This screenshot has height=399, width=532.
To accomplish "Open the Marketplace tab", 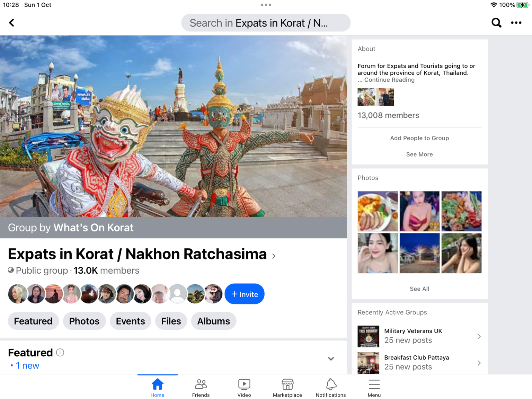I will click(x=287, y=387).
